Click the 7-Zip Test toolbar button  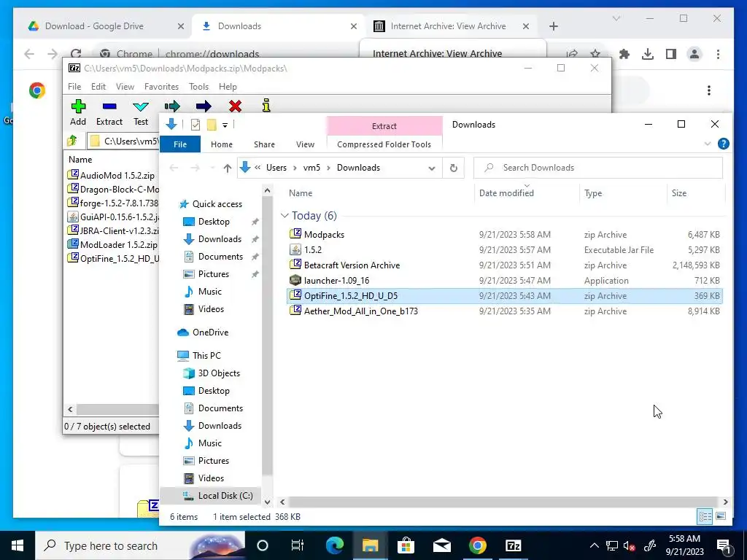pyautogui.click(x=141, y=113)
